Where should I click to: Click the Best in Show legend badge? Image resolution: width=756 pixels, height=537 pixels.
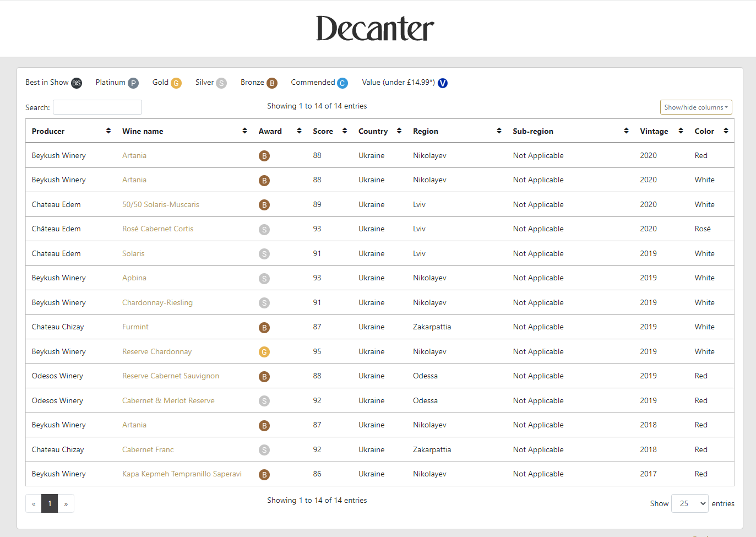[x=77, y=83]
